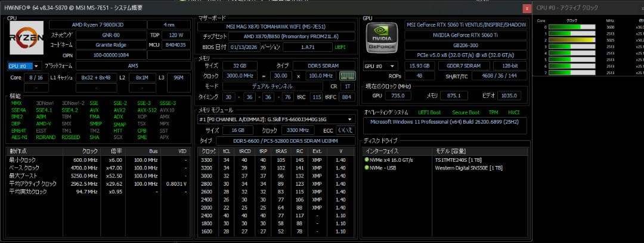Click the tRFC 884 timing value
The width and height of the screenshot is (644, 243).
click(346, 97)
